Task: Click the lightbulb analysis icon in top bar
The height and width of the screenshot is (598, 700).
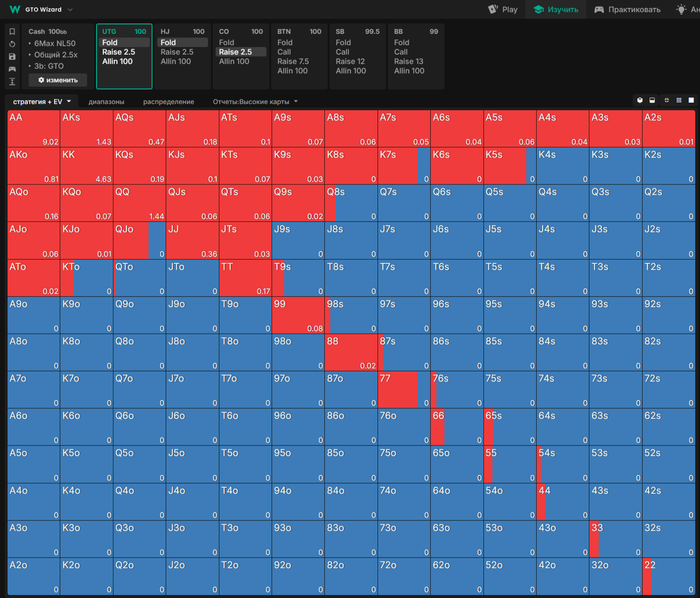Action: coord(681,9)
